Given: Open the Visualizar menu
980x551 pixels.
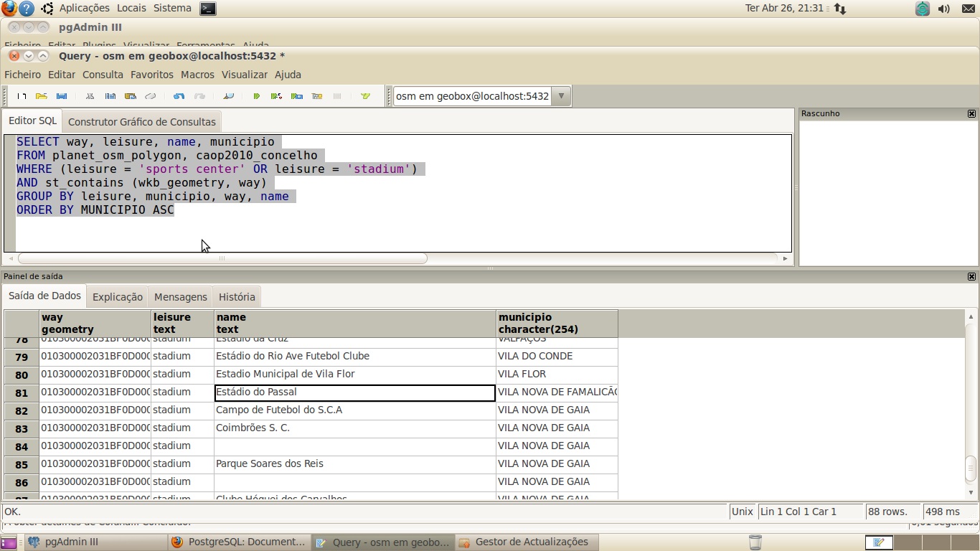Looking at the screenshot, I should pyautogui.click(x=245, y=75).
